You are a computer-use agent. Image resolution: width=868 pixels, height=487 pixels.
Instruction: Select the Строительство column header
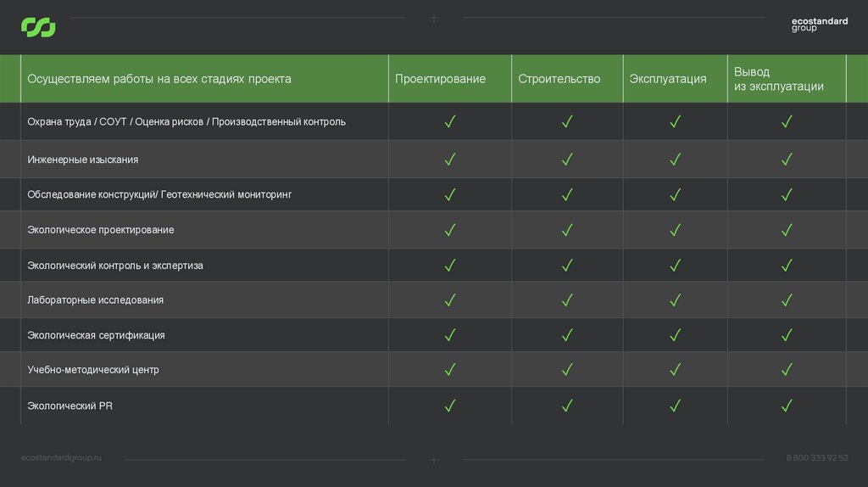pyautogui.click(x=559, y=79)
